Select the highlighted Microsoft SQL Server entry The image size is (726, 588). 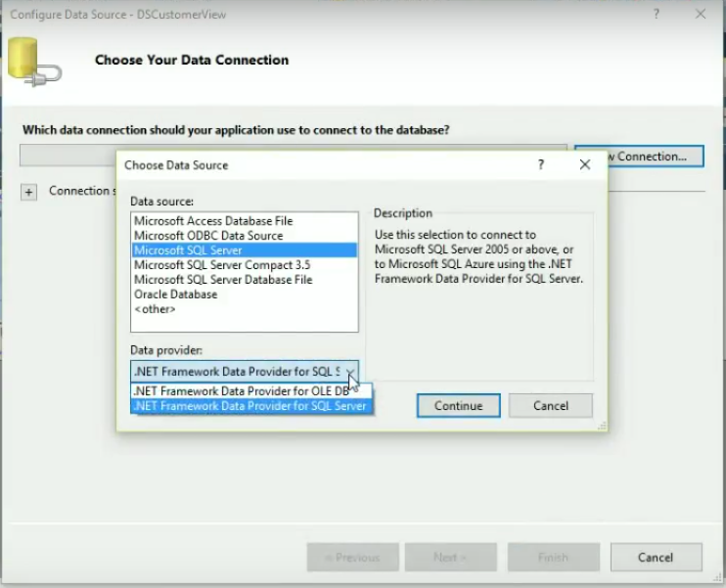click(245, 250)
